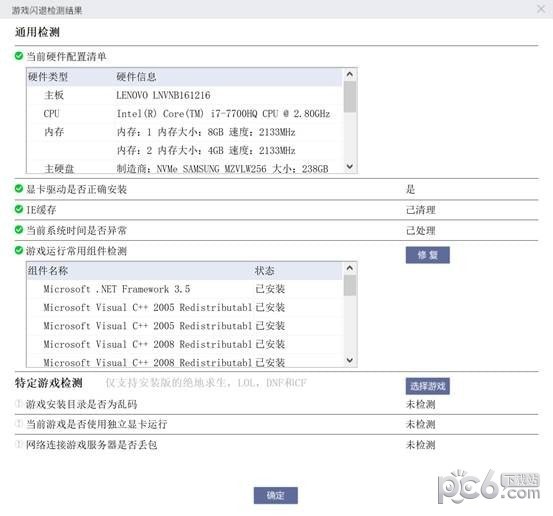Click the 硬件信息 column header
This screenshot has height=516, width=553.
click(x=136, y=77)
